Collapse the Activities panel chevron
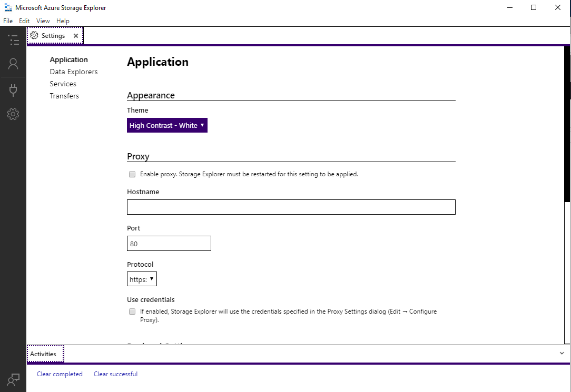 click(x=562, y=353)
